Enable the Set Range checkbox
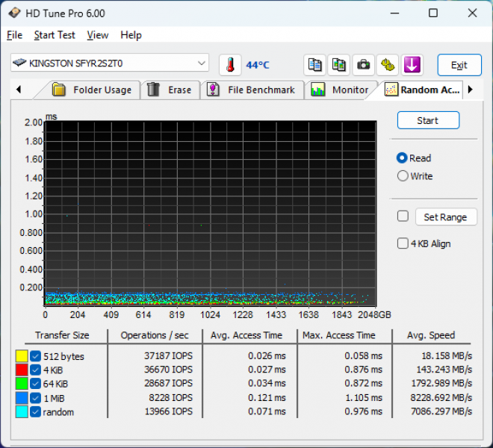The image size is (493, 448). (403, 217)
